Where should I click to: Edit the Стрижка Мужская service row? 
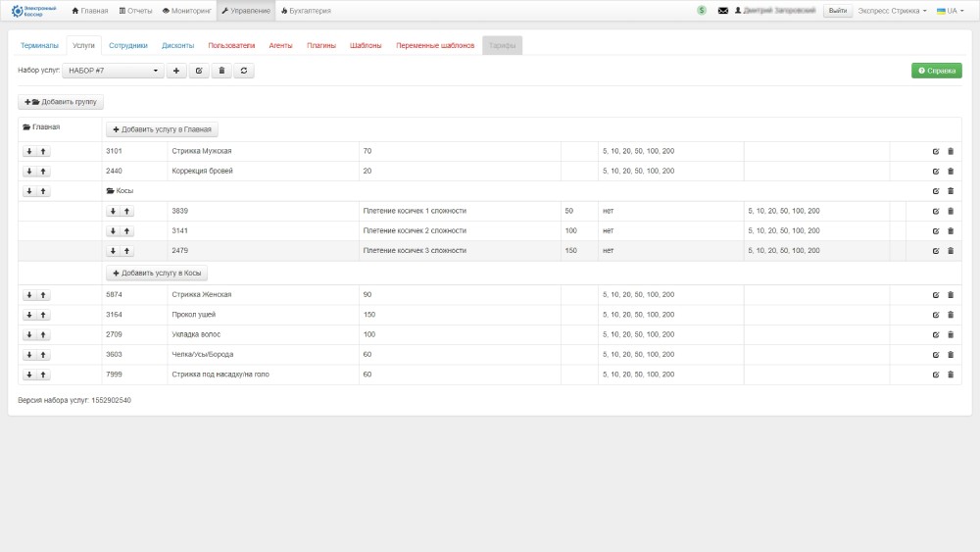[x=936, y=151]
